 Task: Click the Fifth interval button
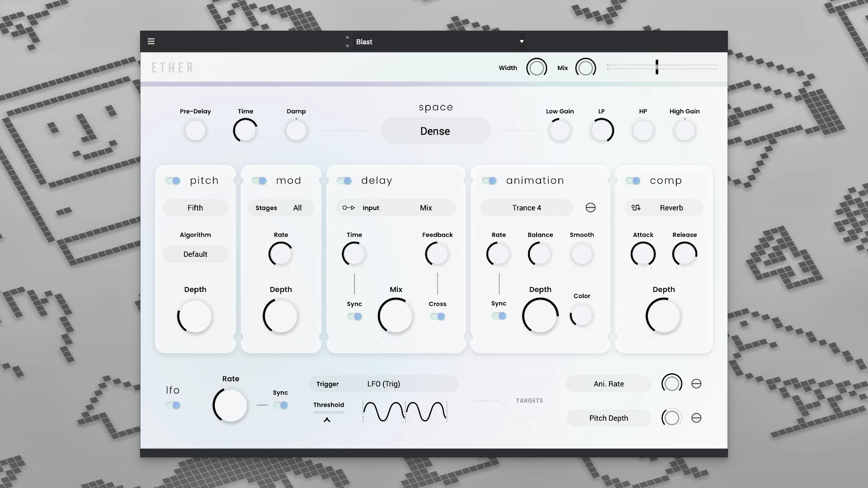pos(195,207)
